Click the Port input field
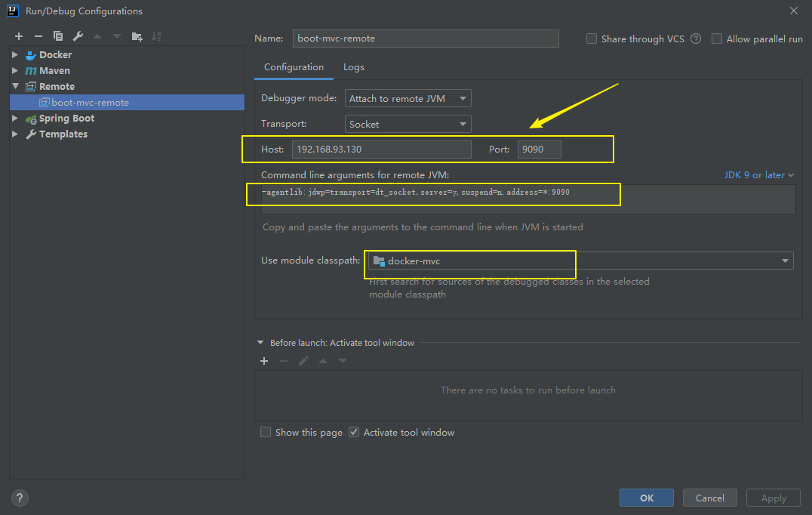Viewport: 812px width, 515px height. 539,150
